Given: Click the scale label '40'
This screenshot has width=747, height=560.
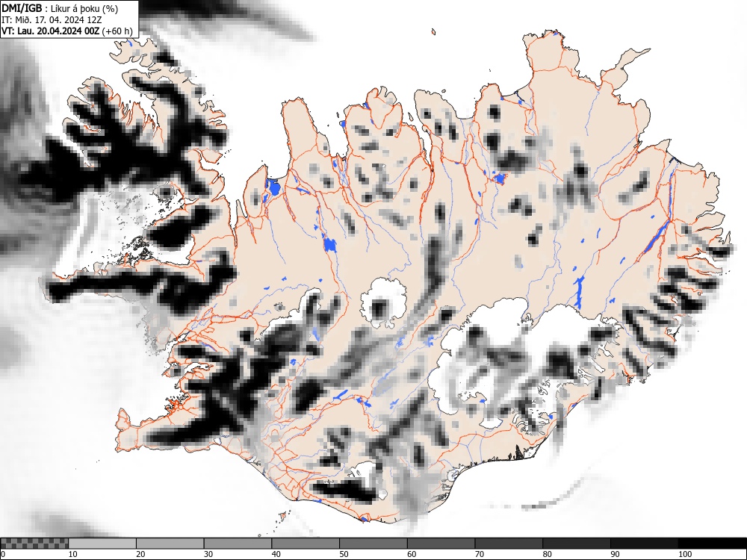Looking at the screenshot, I should pos(276,554).
